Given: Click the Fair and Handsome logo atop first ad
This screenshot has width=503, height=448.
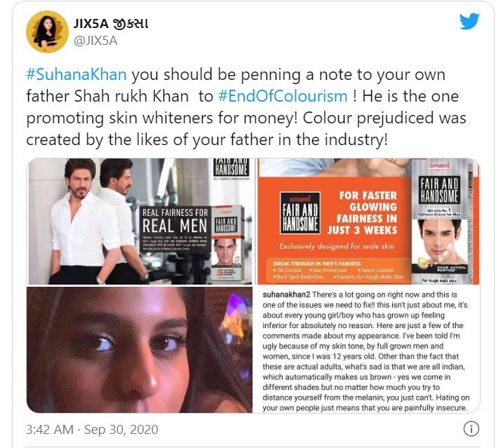Looking at the screenshot, I should click(232, 168).
